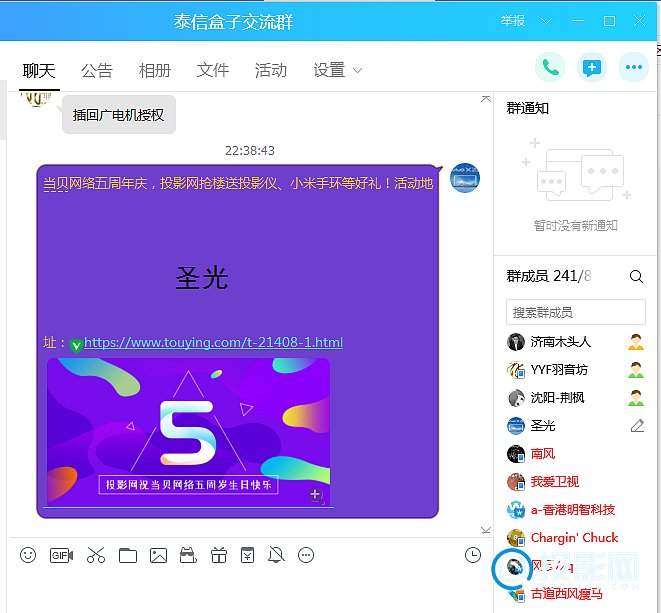Open the red packet yen icon
The image size is (661, 613).
point(247,555)
